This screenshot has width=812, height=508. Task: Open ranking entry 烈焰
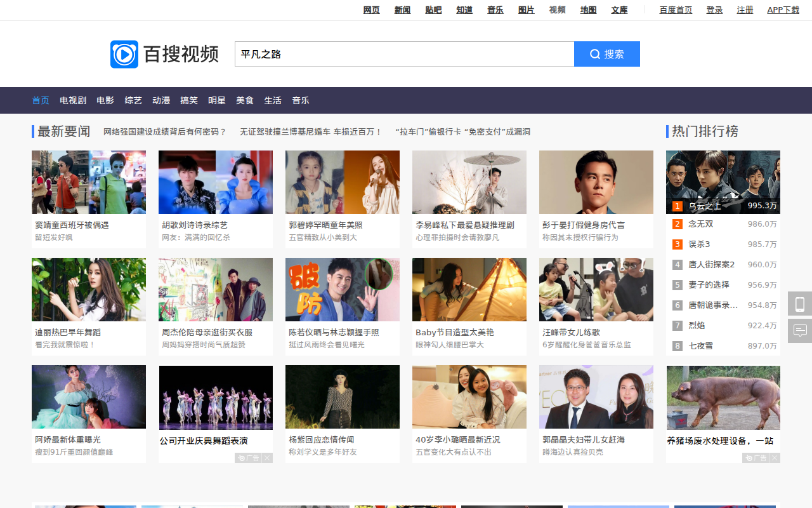tap(697, 326)
